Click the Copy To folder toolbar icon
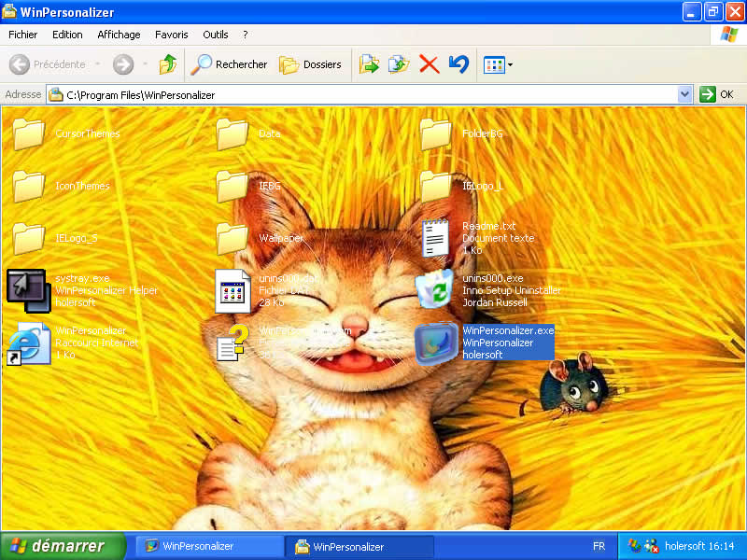Screen dimensions: 747x560 [399, 64]
